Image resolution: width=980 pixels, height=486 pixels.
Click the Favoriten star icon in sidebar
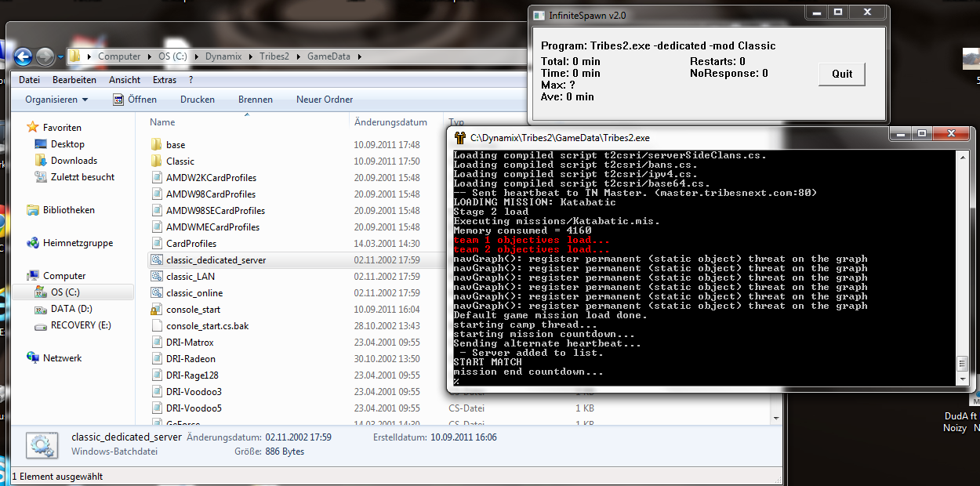[32, 127]
